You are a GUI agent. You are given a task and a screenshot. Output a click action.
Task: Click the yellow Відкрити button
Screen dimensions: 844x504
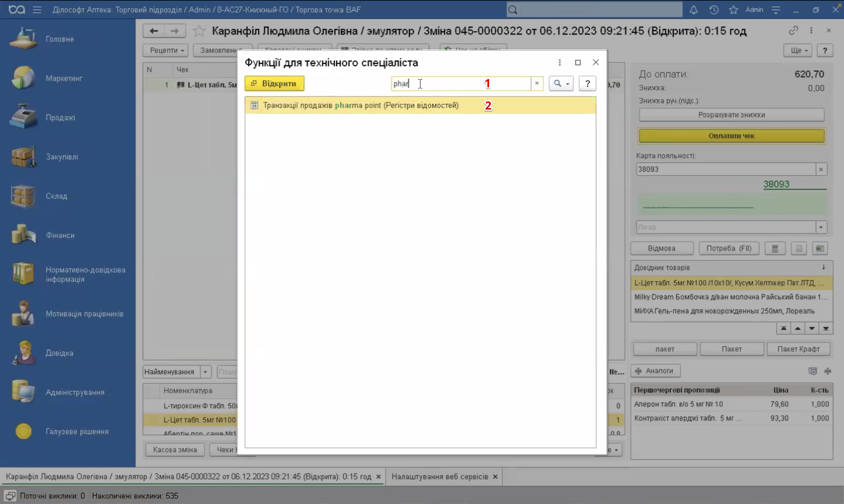point(274,84)
